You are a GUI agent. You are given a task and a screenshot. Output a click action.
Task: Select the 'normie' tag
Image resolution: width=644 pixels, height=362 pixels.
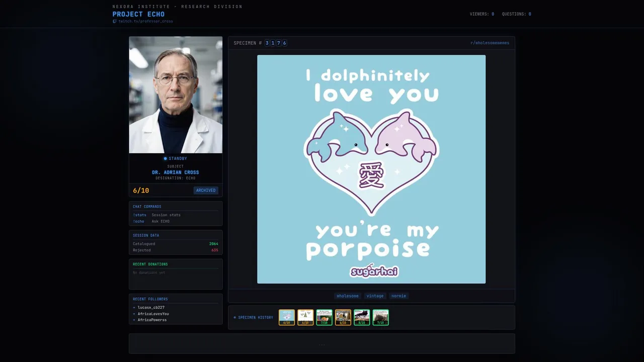tap(398, 296)
